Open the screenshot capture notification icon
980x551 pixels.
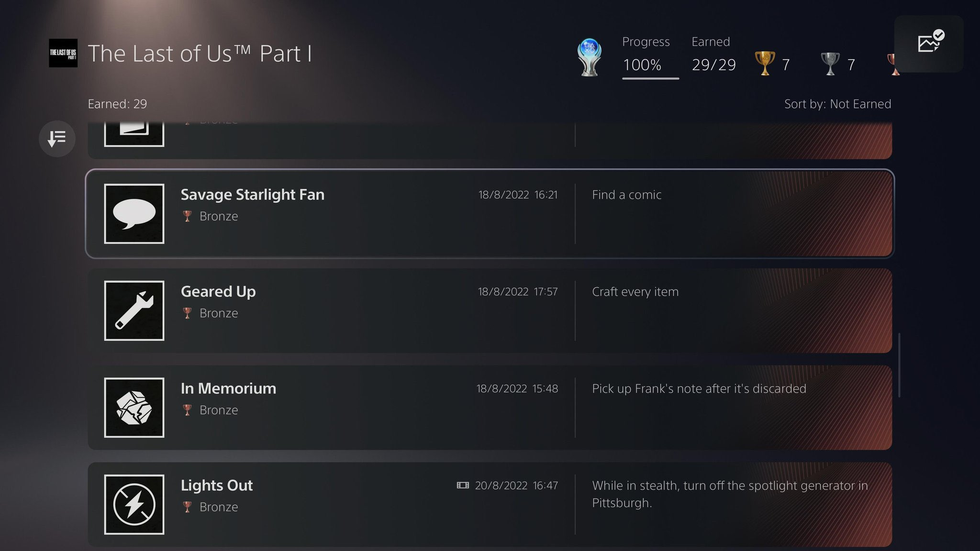[929, 44]
